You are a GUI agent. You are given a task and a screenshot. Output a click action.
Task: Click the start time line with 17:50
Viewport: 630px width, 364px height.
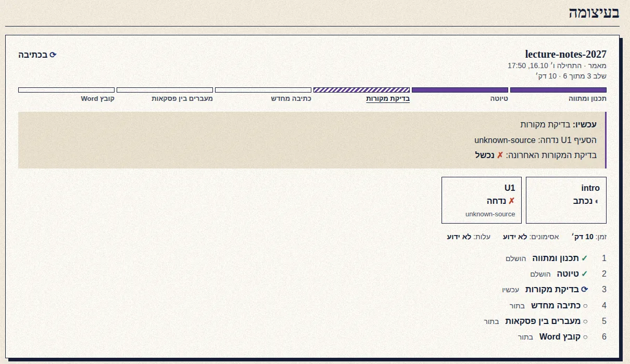pyautogui.click(x=557, y=66)
